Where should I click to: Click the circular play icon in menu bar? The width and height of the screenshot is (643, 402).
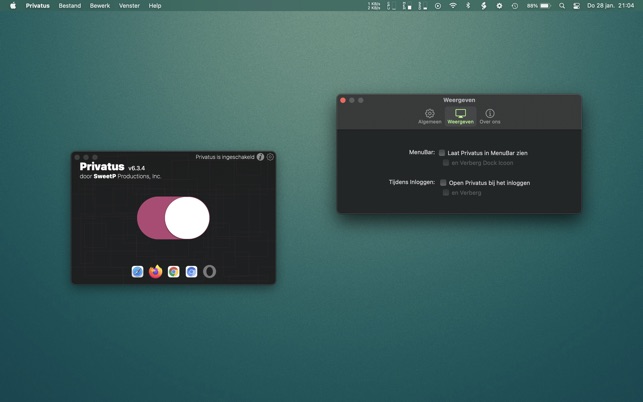tap(438, 6)
